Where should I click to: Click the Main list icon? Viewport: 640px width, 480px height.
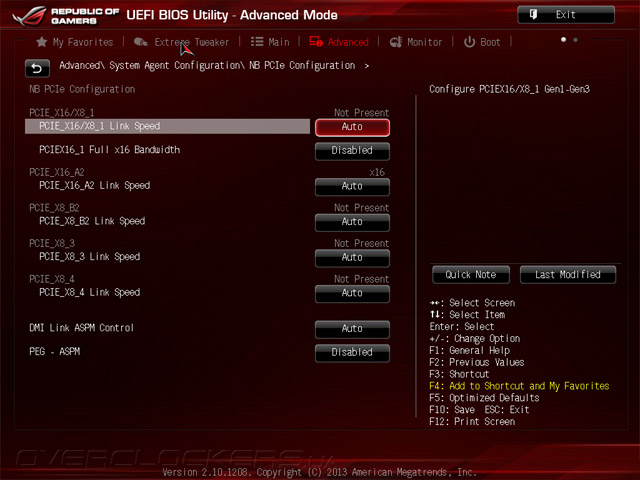[x=257, y=42]
